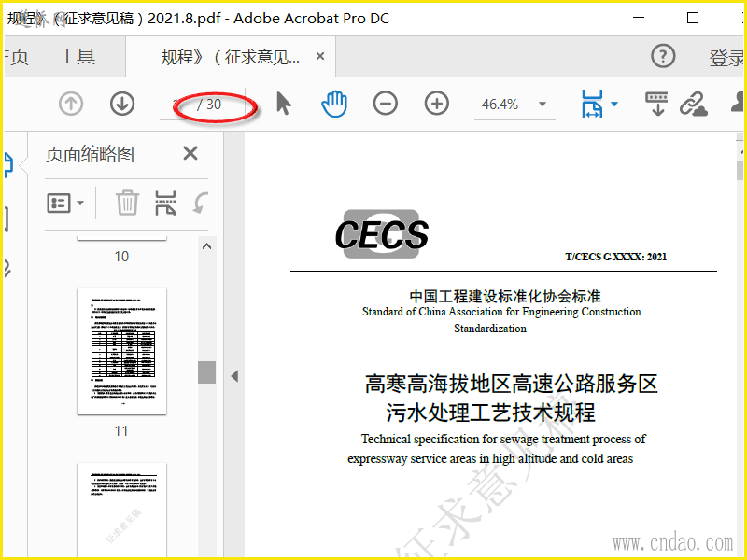Maximize the Acrobat window

click(693, 18)
